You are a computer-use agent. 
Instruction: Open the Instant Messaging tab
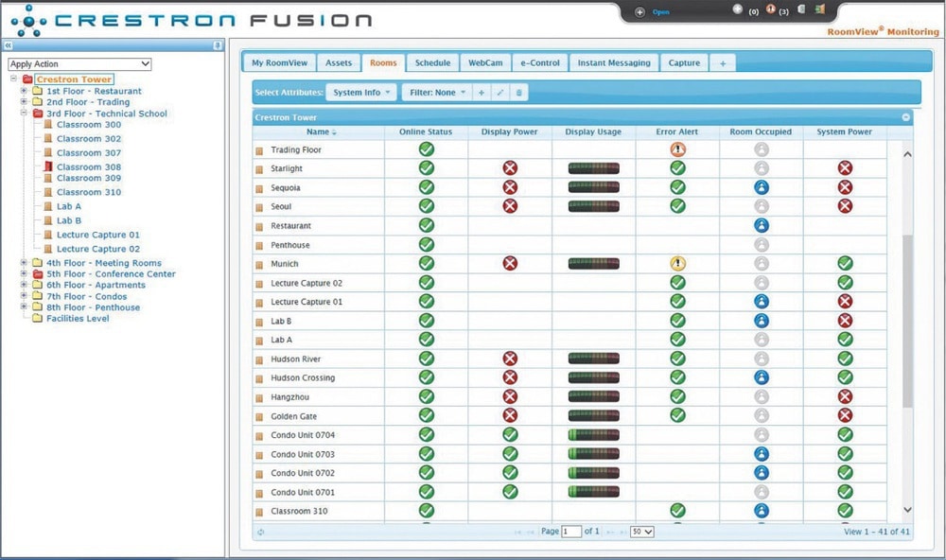[614, 62]
